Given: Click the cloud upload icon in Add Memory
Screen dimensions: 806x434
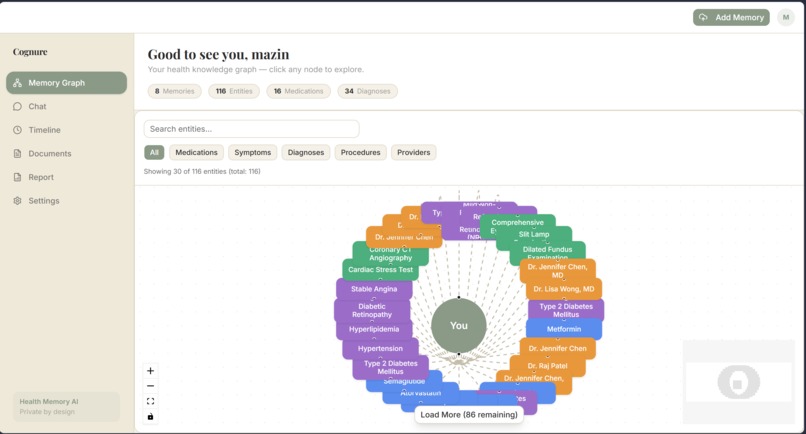Looking at the screenshot, I should tap(703, 17).
